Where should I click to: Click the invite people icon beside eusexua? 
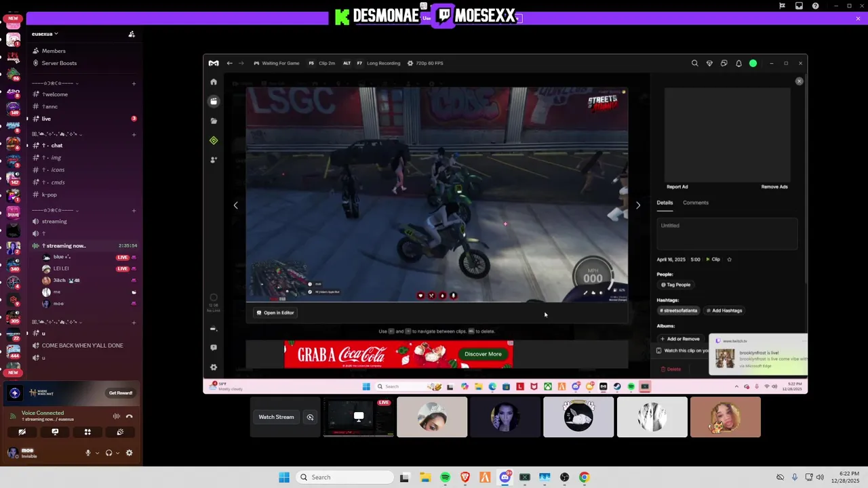132,34
